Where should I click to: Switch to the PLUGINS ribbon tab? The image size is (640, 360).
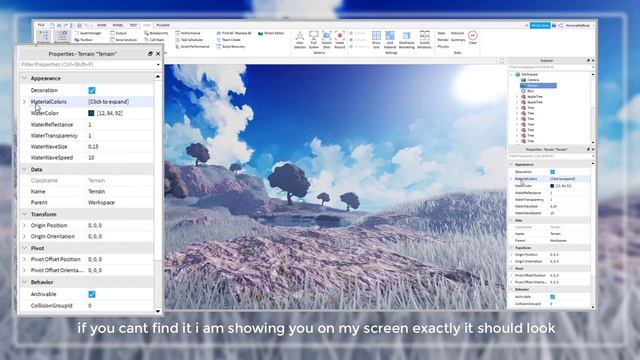(163, 25)
